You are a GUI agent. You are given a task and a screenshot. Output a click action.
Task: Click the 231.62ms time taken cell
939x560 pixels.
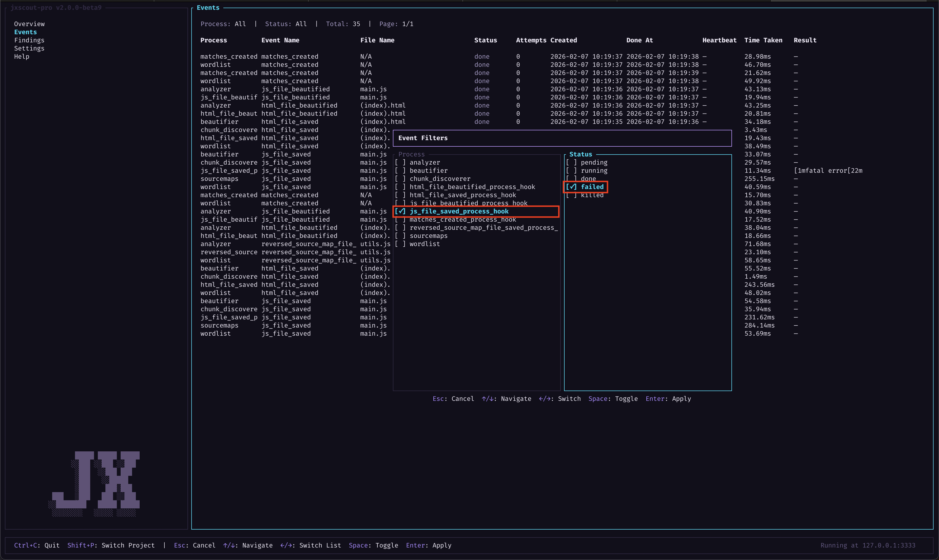click(x=759, y=317)
